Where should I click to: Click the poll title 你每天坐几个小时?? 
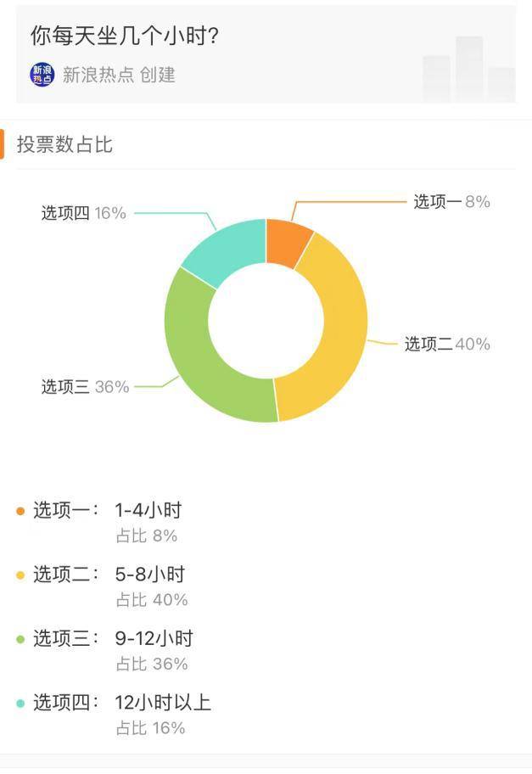point(125,36)
